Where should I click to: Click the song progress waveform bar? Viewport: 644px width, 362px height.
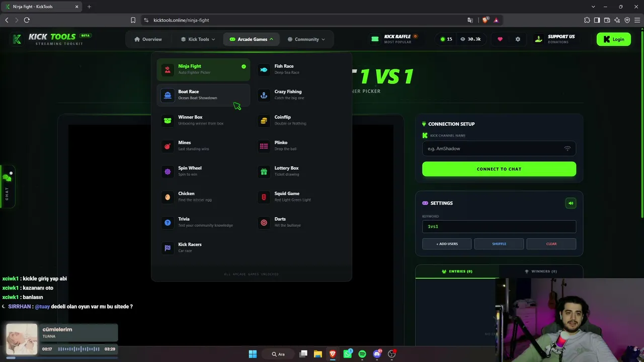tap(79, 349)
